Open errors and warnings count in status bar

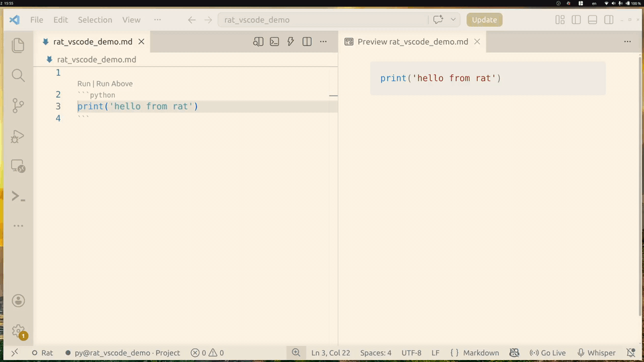tap(207, 353)
